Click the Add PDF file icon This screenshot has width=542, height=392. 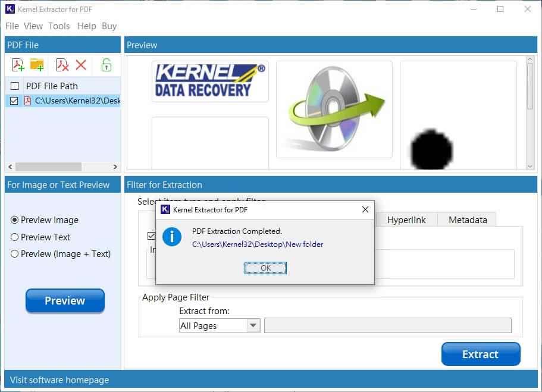click(x=18, y=65)
